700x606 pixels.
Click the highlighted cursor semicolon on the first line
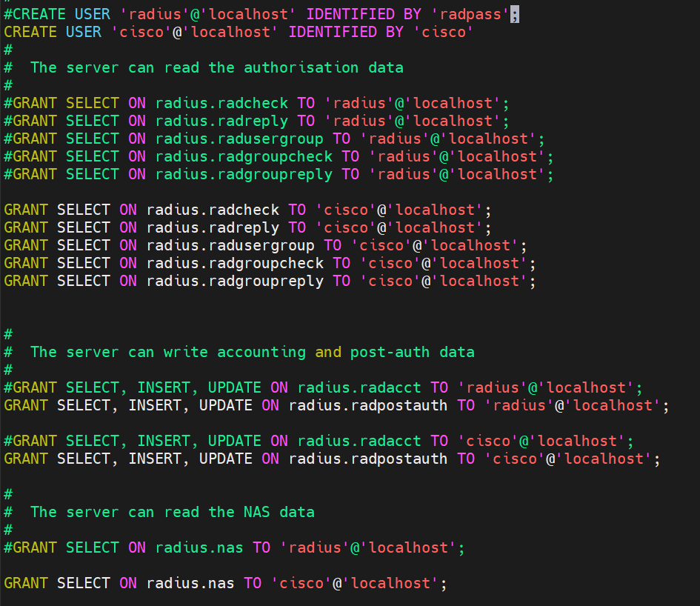click(514, 14)
